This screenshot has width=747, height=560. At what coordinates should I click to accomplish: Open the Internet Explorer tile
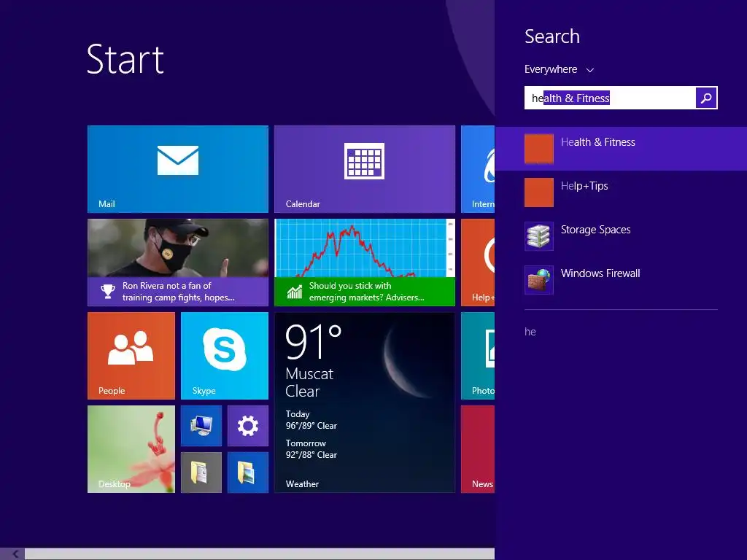pos(478,169)
